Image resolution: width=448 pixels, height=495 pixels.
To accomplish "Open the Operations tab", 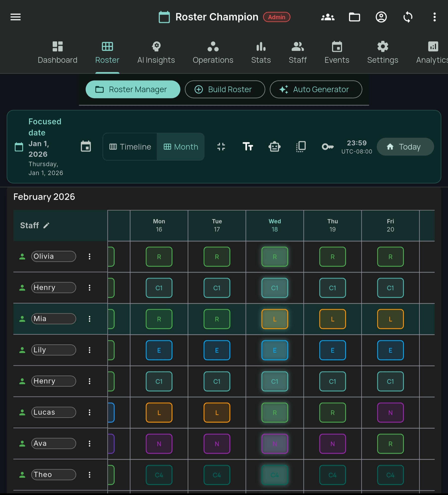I will 213,52.
